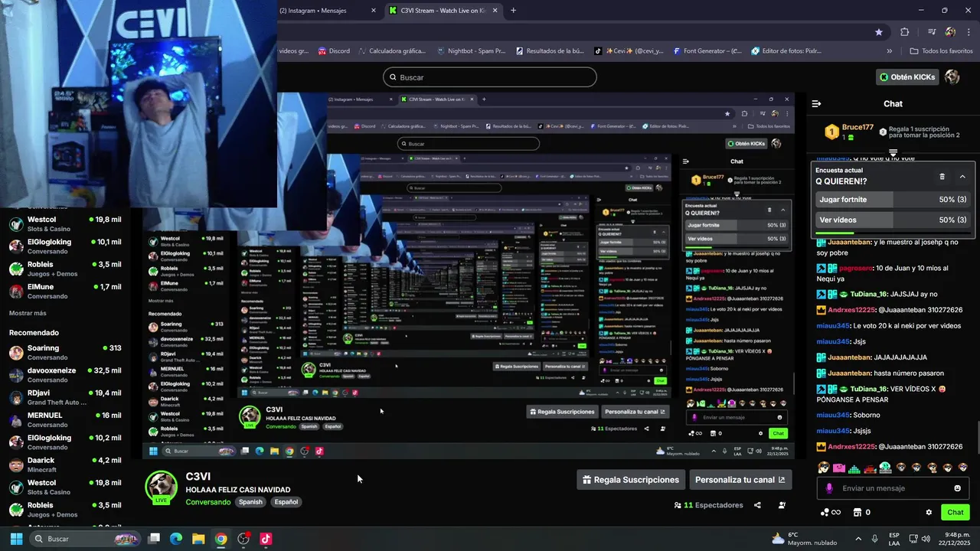Click the Español tag under stream title

286,502
